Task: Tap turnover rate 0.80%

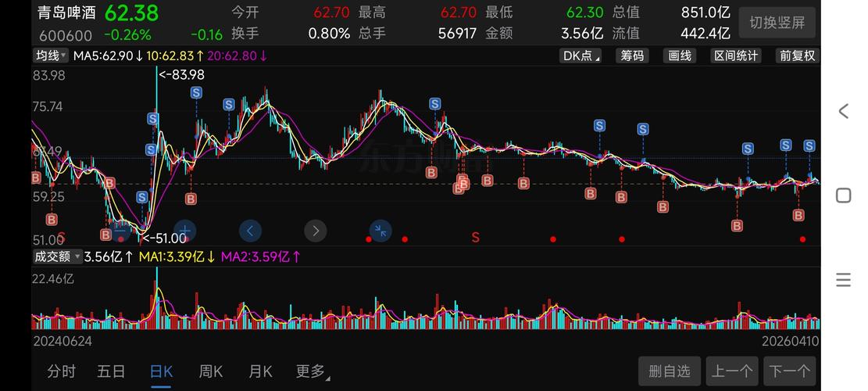Action: [x=330, y=33]
